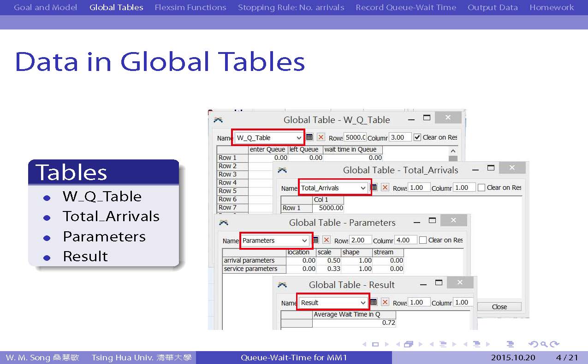Click the beamer frame navigation stacked-windows icon
This screenshot has width=588, height=364.
click(408, 344)
